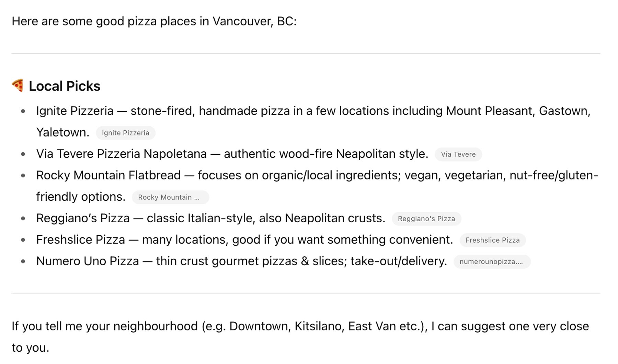This screenshot has width=618, height=364.
Task: Click the 'Via Tevere Pizzeria Napoletana' text
Action: coord(121,154)
